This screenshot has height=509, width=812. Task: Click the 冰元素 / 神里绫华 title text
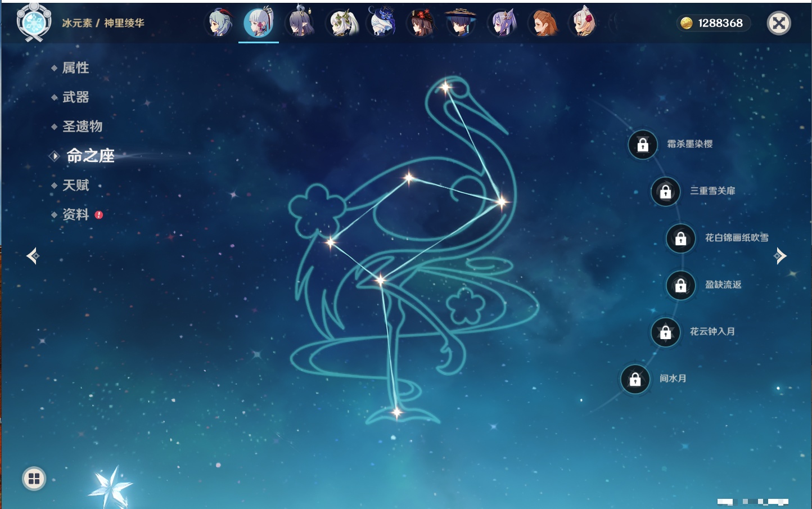tap(103, 23)
